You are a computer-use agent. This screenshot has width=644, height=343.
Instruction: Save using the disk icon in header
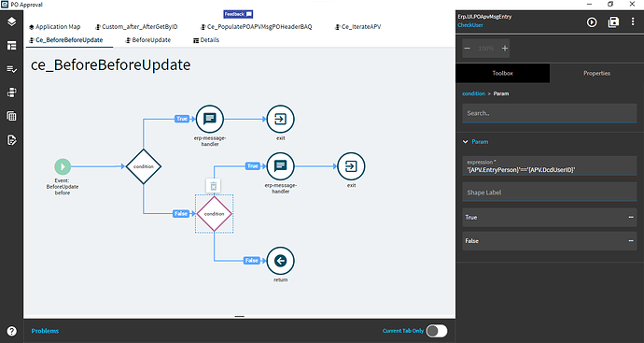pos(613,22)
